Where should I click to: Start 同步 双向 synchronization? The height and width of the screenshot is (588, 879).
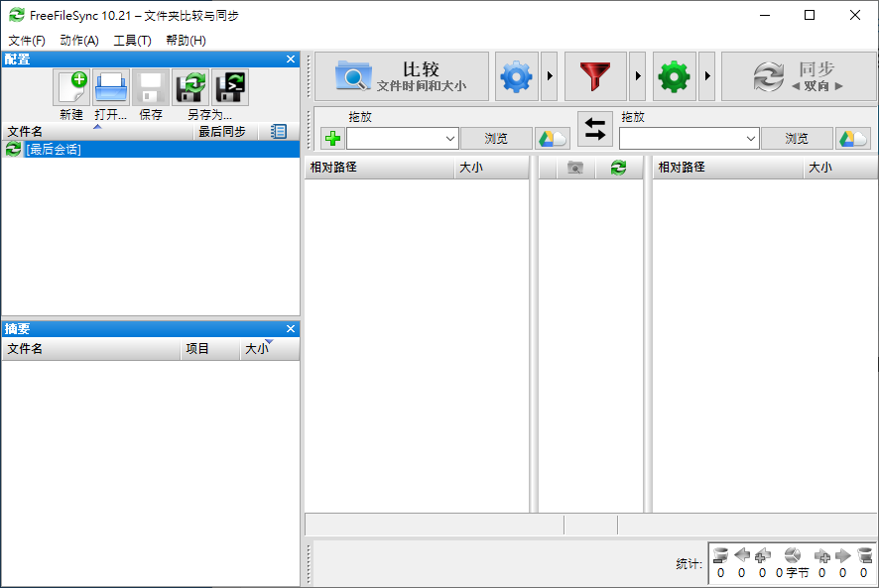799,76
